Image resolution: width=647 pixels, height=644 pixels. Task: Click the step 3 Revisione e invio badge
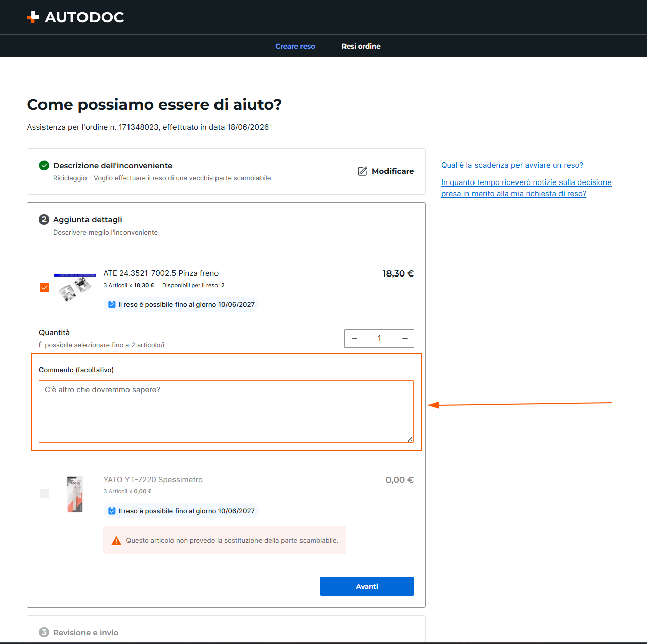44,632
